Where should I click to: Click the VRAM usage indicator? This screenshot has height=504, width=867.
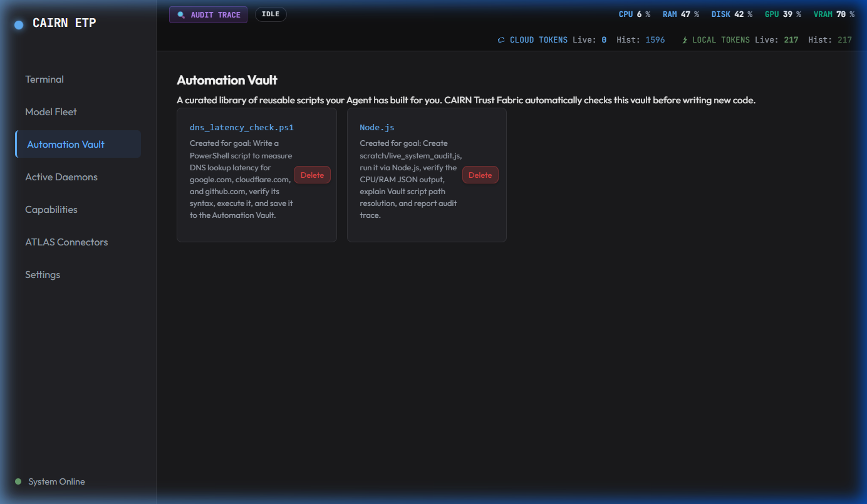point(834,14)
